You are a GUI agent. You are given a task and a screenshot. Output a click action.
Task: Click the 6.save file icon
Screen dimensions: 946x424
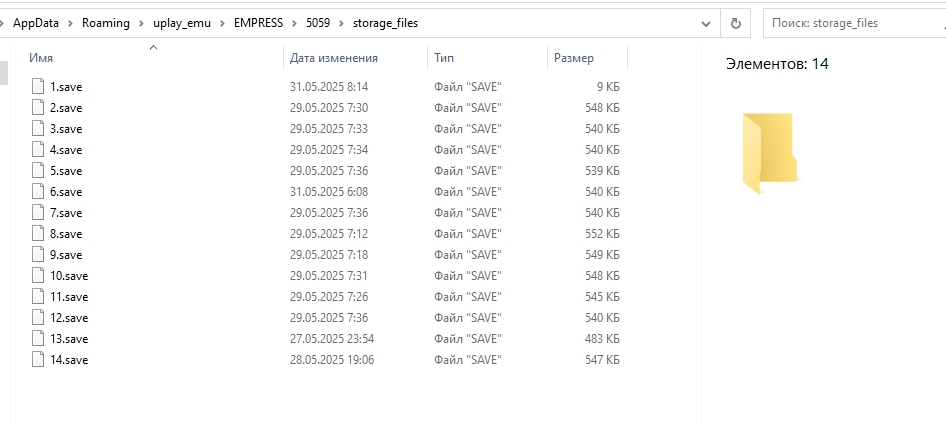(38, 192)
